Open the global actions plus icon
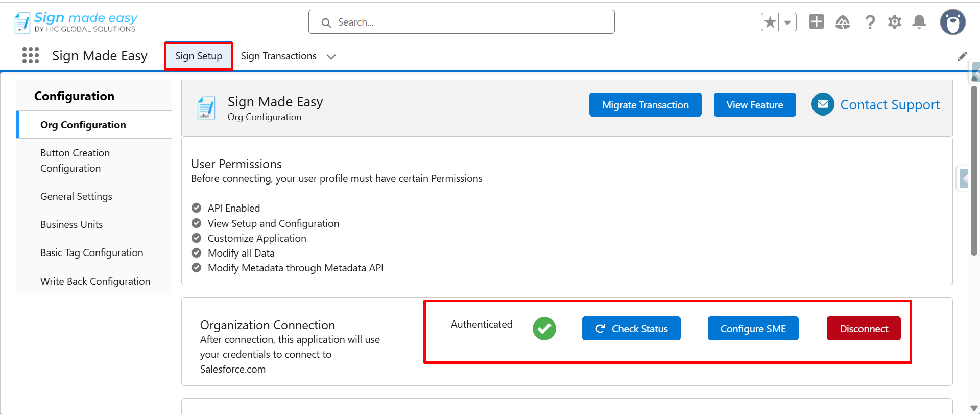Viewport: 980px width, 414px height. coord(817,22)
